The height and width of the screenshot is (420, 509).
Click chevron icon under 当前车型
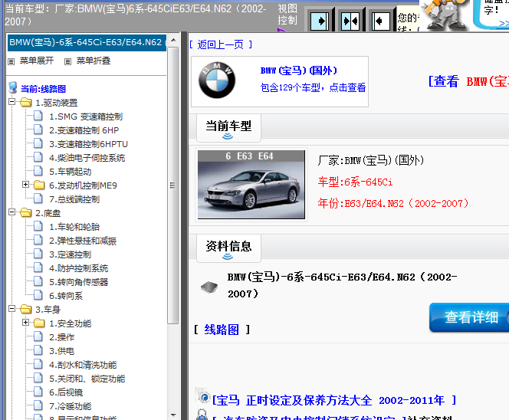pos(228,136)
